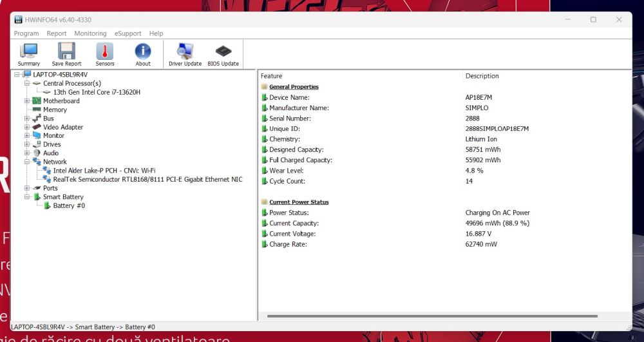Select the Intel Alder Lake-P Wi-Fi adapter
The height and width of the screenshot is (342, 644).
[104, 171]
